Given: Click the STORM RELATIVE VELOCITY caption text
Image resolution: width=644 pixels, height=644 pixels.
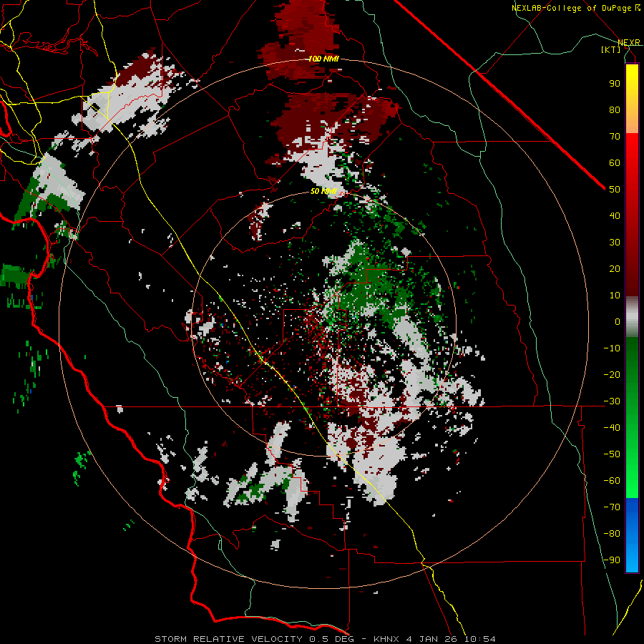Looking at the screenshot, I should point(228,639).
